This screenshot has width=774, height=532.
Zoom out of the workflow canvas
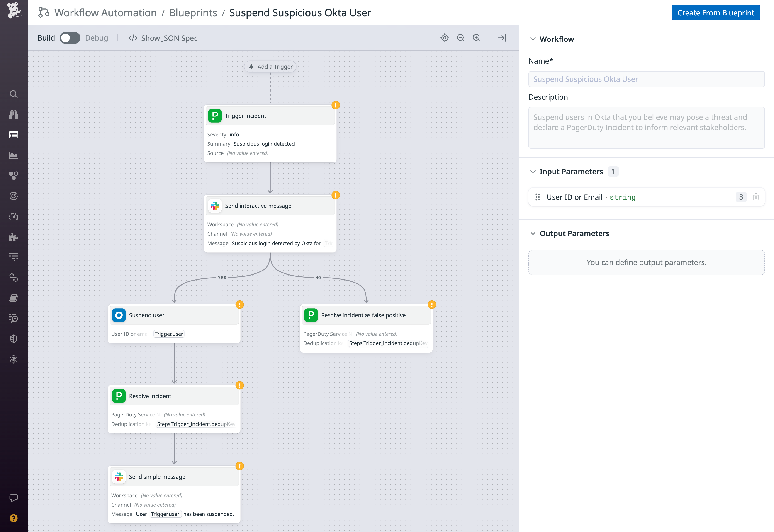(460, 38)
